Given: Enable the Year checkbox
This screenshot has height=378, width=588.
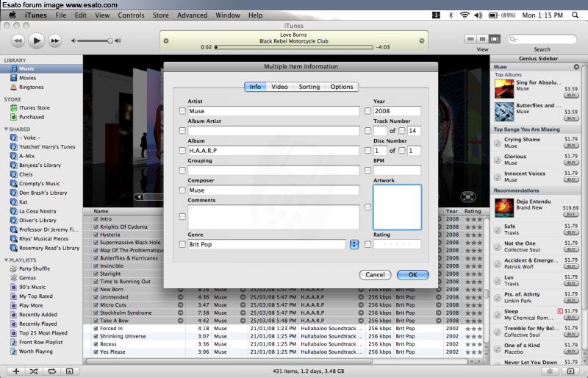Looking at the screenshot, I should pyautogui.click(x=368, y=111).
